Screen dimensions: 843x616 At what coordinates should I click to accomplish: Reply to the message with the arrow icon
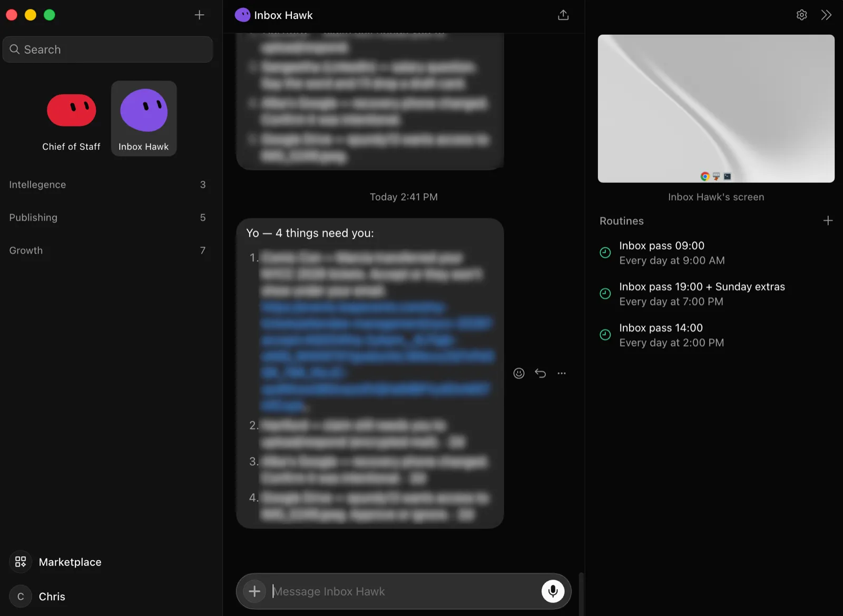[x=540, y=373]
